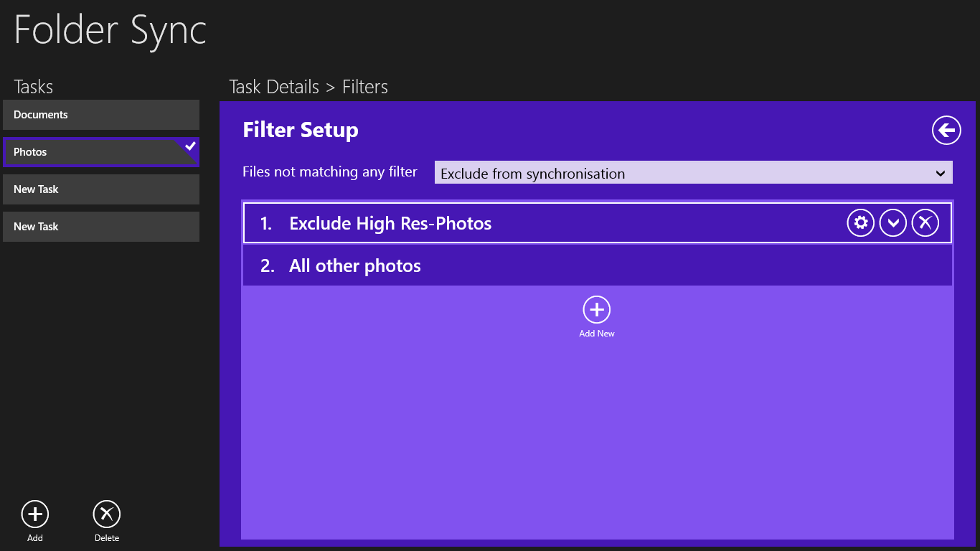Click the checkmark on Photos task
Screen dimensions: 980x551
(190, 146)
